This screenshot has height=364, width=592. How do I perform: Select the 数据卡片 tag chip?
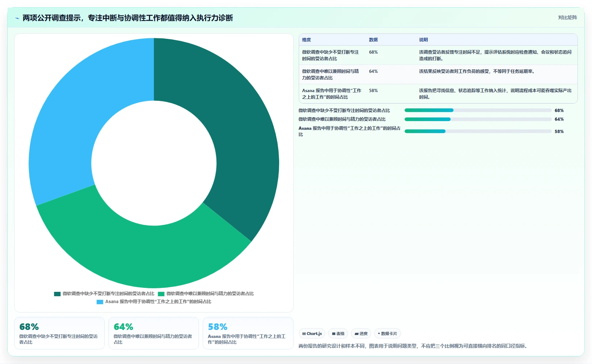pyautogui.click(x=388, y=334)
